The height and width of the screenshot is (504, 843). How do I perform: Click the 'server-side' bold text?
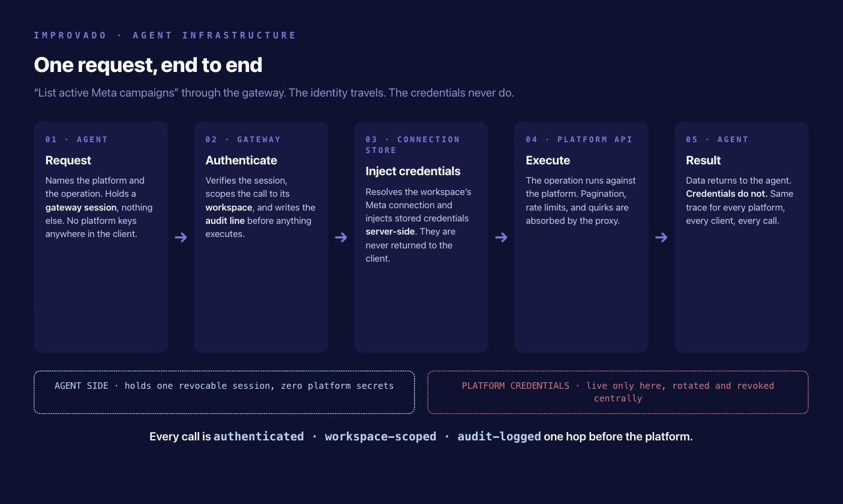coord(390,232)
